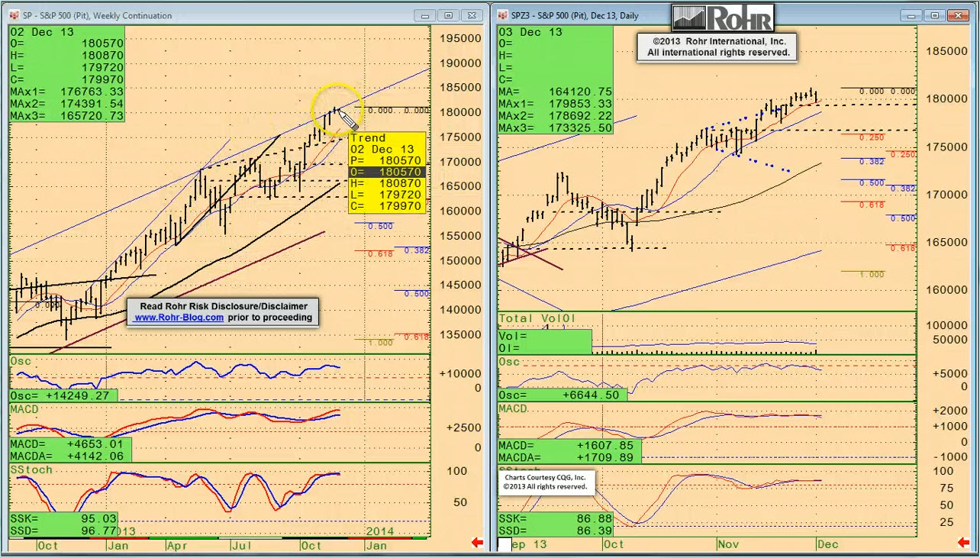Image resolution: width=980 pixels, height=558 pixels.
Task: Click the red scroll arrow under the weekly chart
Action: pos(477,543)
